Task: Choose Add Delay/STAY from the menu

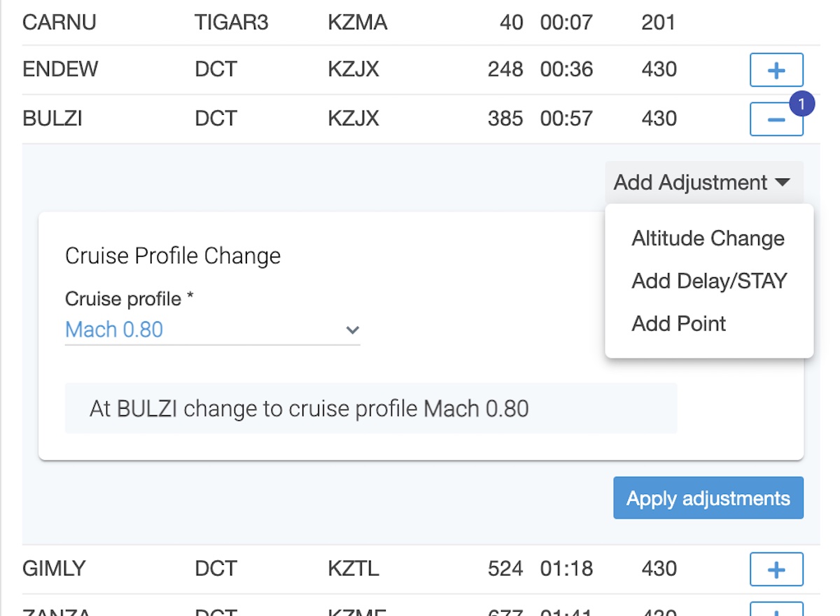Action: [709, 281]
